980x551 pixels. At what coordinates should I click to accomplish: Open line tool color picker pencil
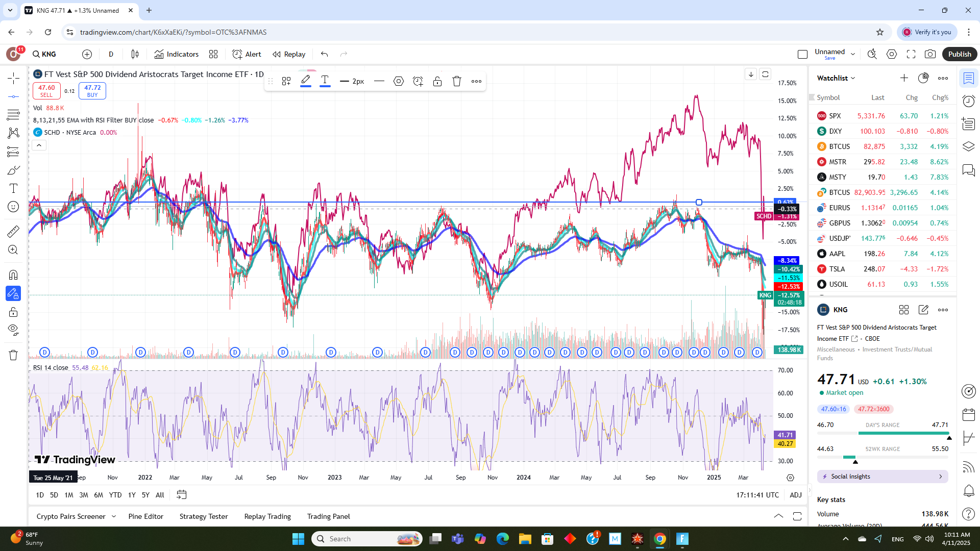tap(306, 81)
